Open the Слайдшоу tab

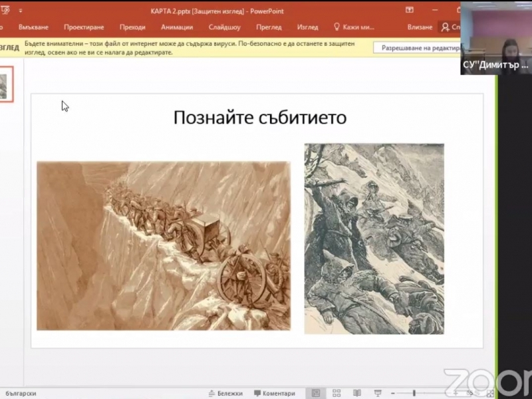pyautogui.click(x=224, y=27)
